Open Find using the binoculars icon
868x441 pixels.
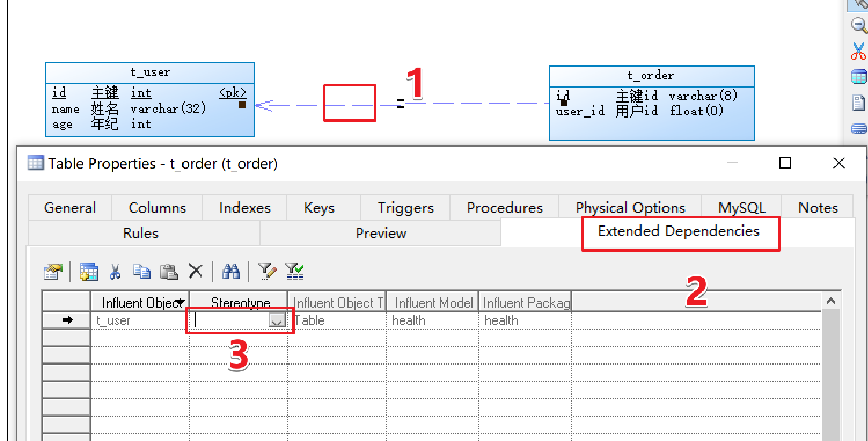[x=230, y=271]
